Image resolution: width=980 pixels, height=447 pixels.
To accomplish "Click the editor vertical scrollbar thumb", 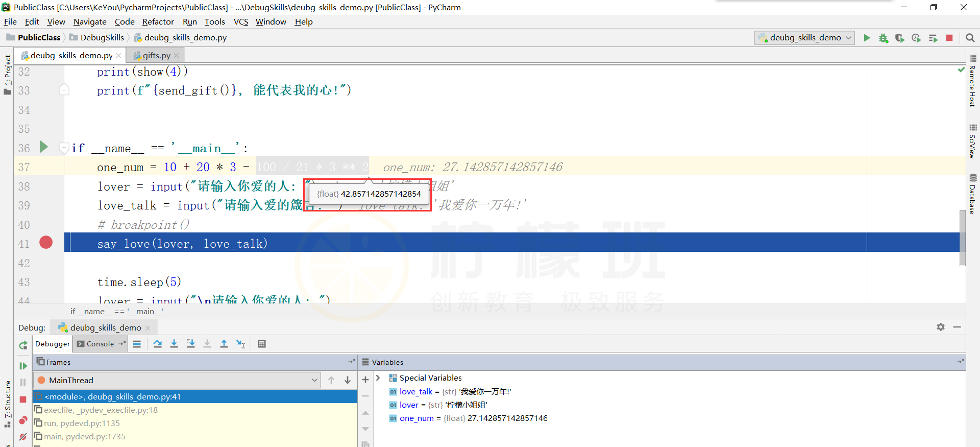I will pos(962,238).
